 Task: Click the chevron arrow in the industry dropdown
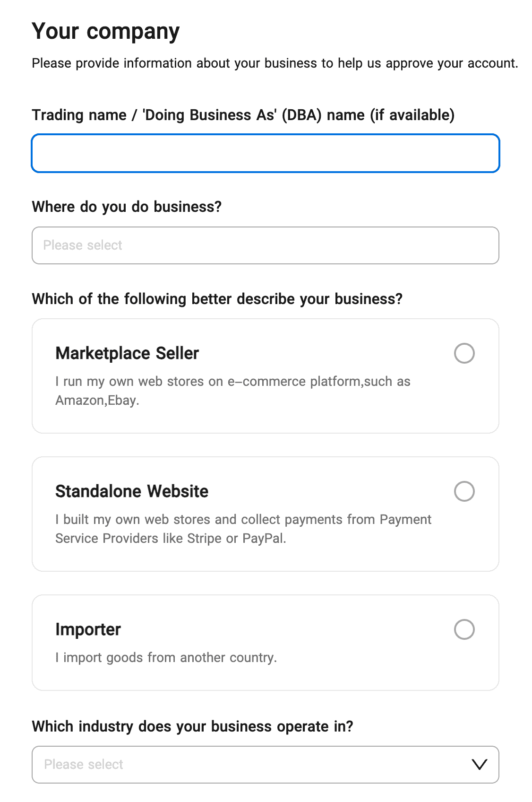[x=480, y=765]
